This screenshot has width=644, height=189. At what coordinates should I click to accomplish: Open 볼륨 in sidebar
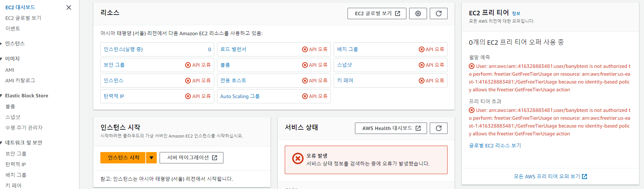(x=10, y=107)
